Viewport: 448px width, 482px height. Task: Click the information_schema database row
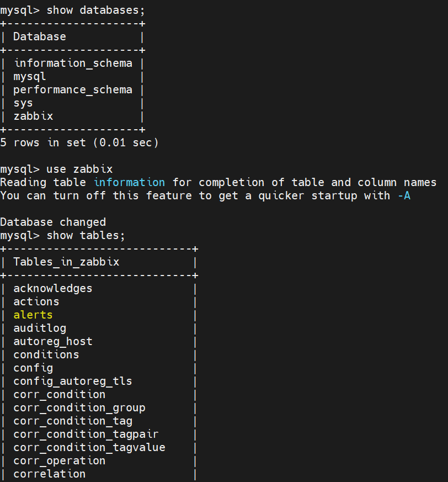tap(73, 63)
